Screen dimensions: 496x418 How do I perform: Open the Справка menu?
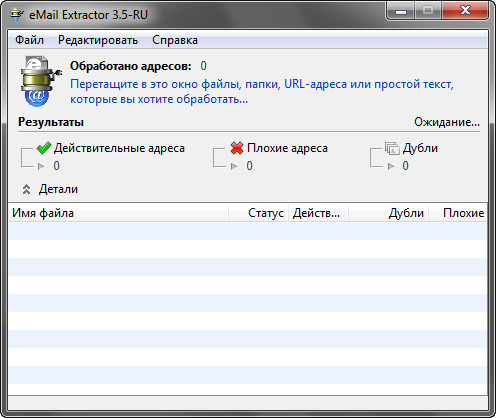tap(175, 40)
